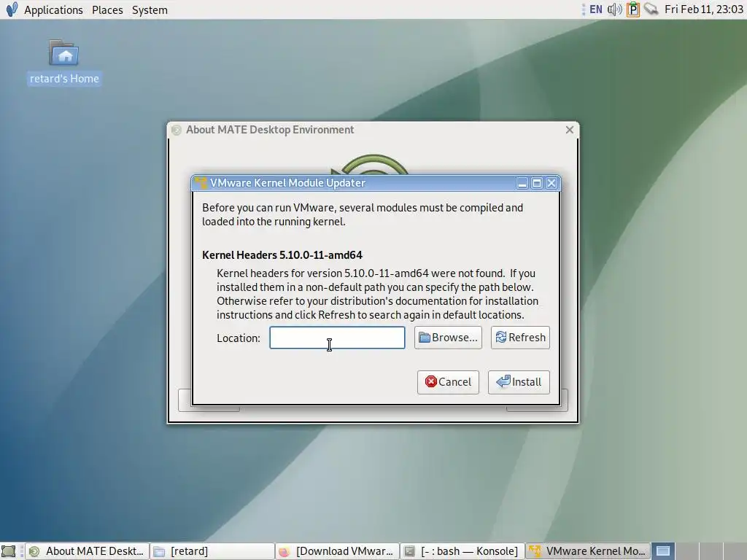Switch to the bash — Konsole taskbar entry
Image resolution: width=747 pixels, height=560 pixels.
pyautogui.click(x=462, y=551)
